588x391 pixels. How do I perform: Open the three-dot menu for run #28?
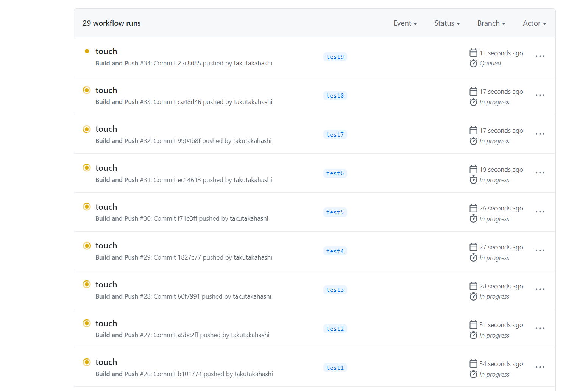tap(540, 290)
